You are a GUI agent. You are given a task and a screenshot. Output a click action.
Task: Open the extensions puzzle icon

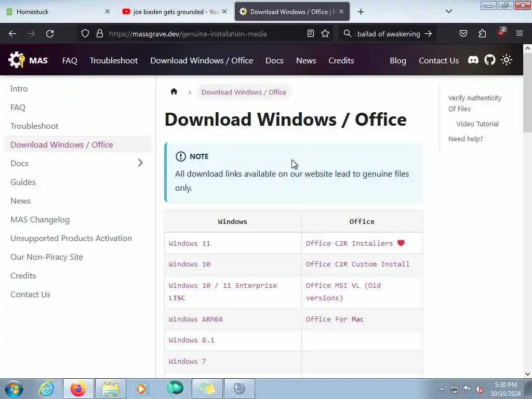[x=482, y=33]
